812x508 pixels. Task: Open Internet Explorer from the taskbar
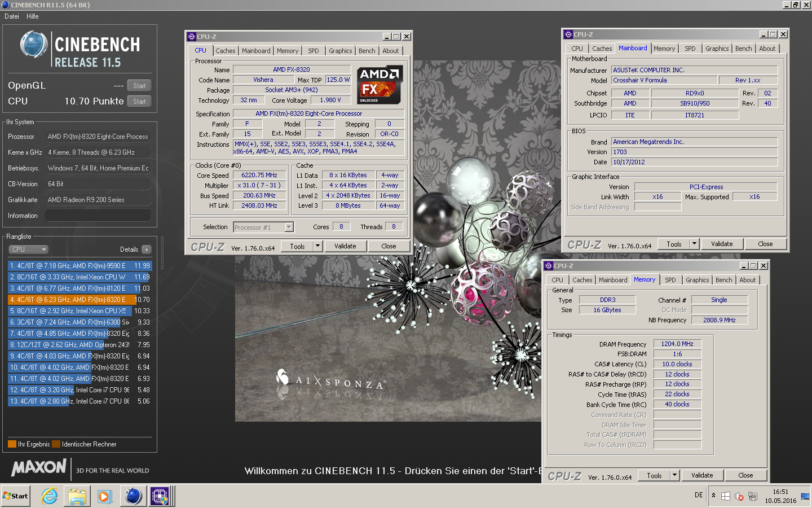pos(50,496)
